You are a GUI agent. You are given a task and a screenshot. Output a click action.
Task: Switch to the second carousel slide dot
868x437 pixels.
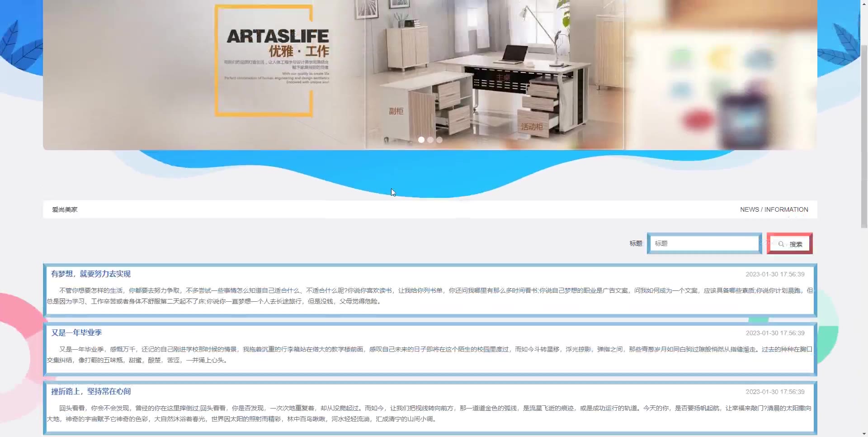point(430,140)
